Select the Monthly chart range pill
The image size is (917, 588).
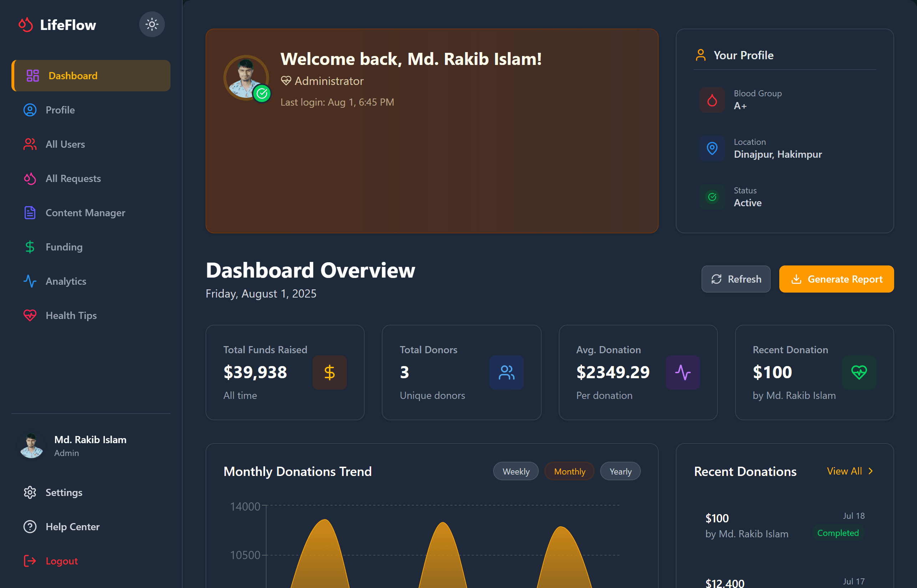pos(569,472)
